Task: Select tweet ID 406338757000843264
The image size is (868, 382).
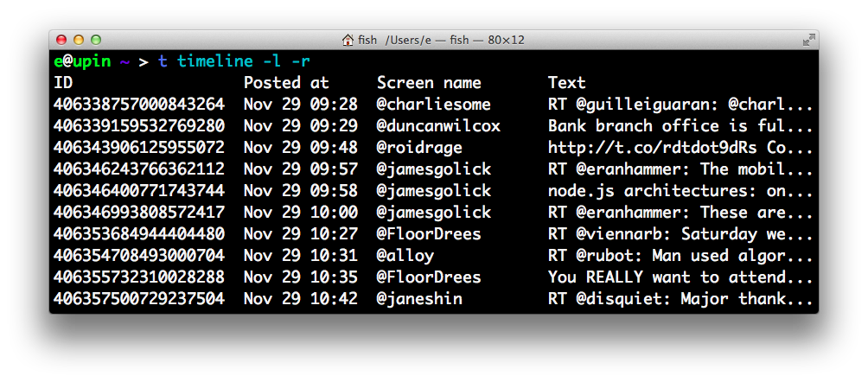Action: click(139, 105)
